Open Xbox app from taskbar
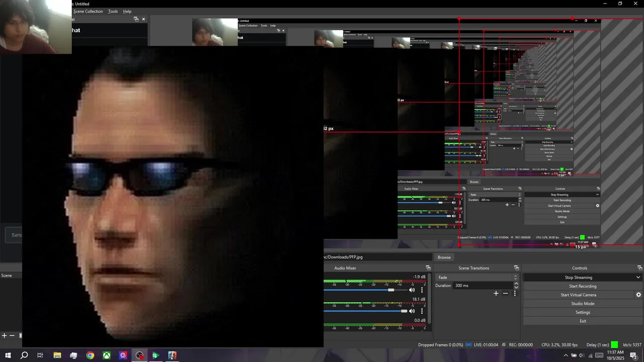Screen dimensions: 644x362 coord(107,355)
